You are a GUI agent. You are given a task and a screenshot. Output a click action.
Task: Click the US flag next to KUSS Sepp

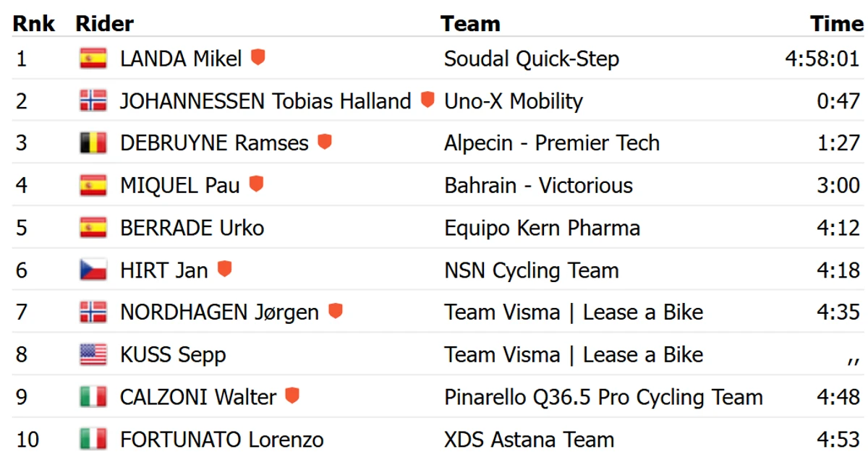click(x=93, y=355)
